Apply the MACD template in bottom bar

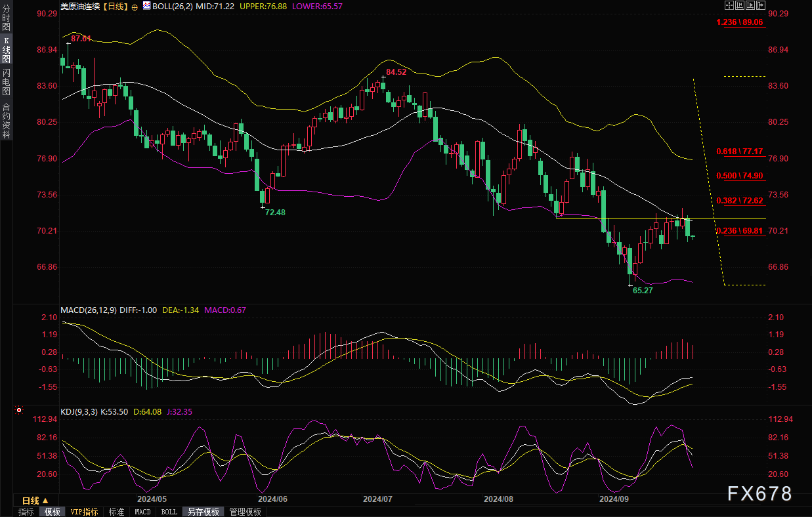pyautogui.click(x=142, y=512)
